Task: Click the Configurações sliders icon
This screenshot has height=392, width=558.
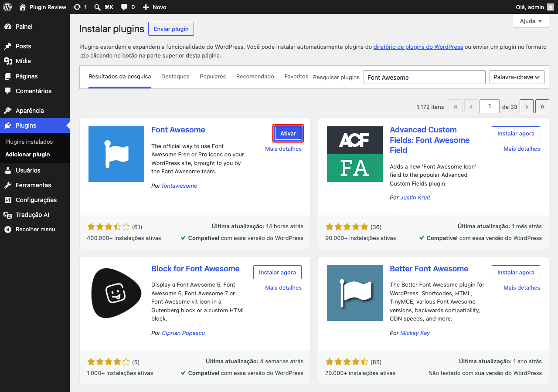Action: (x=8, y=200)
